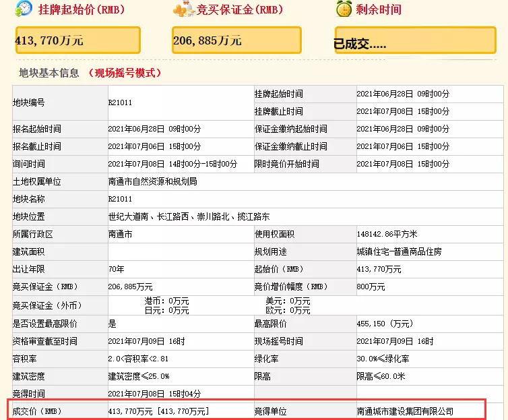Click the 挂牌截止时间 date value
Image resolution: width=508 pixels, height=420 pixels.
[403, 111]
